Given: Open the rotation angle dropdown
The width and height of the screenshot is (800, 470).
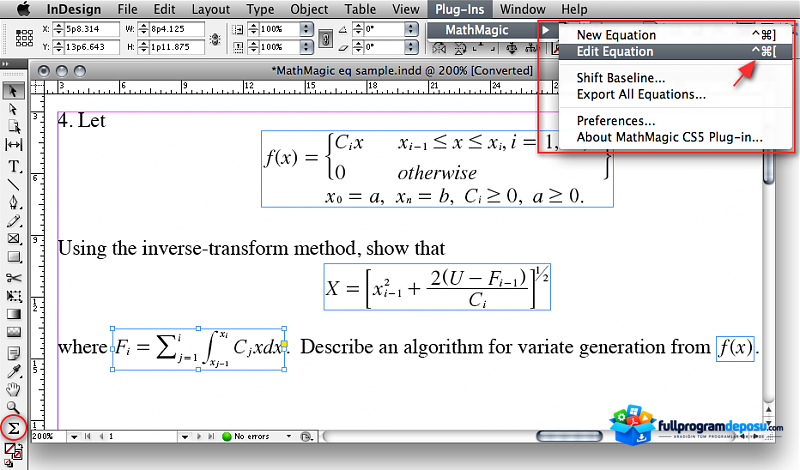Looking at the screenshot, I should click(x=411, y=29).
